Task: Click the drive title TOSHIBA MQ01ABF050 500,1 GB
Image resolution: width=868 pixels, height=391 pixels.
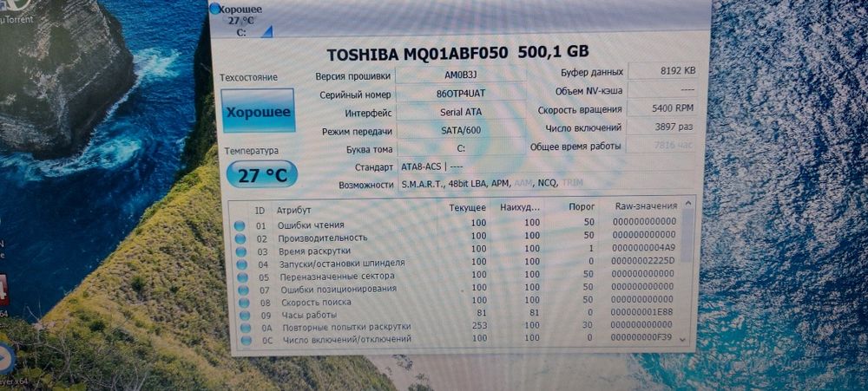Action: click(457, 53)
